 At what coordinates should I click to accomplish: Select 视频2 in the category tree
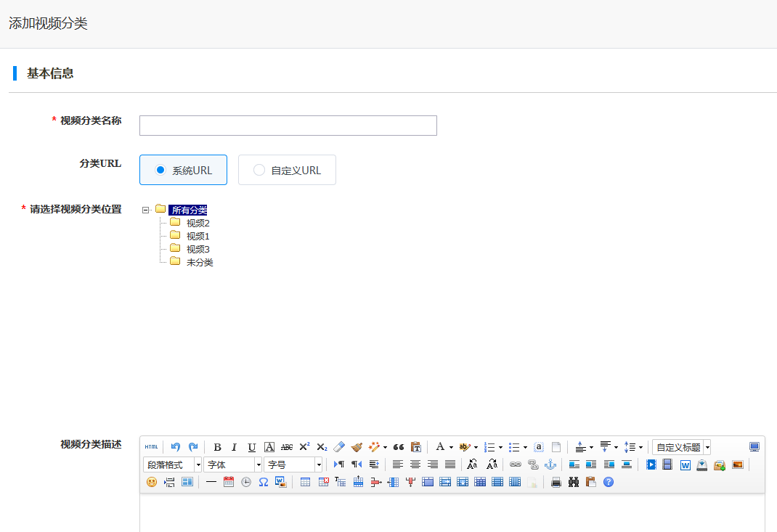click(198, 223)
